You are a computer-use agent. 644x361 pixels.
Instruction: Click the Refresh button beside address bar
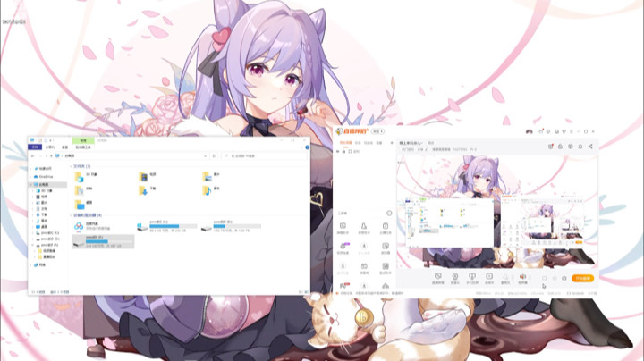coord(214,155)
